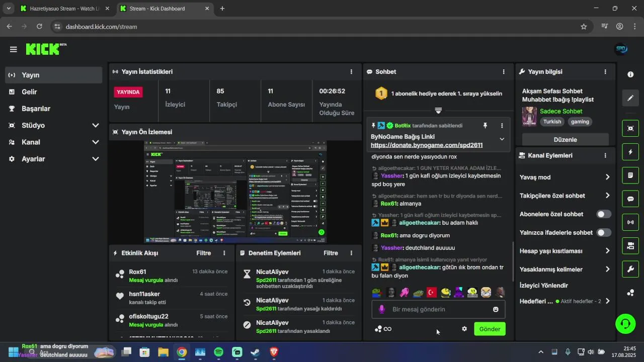
Task: Open Yavaş mod options arrow
Action: tap(607, 177)
